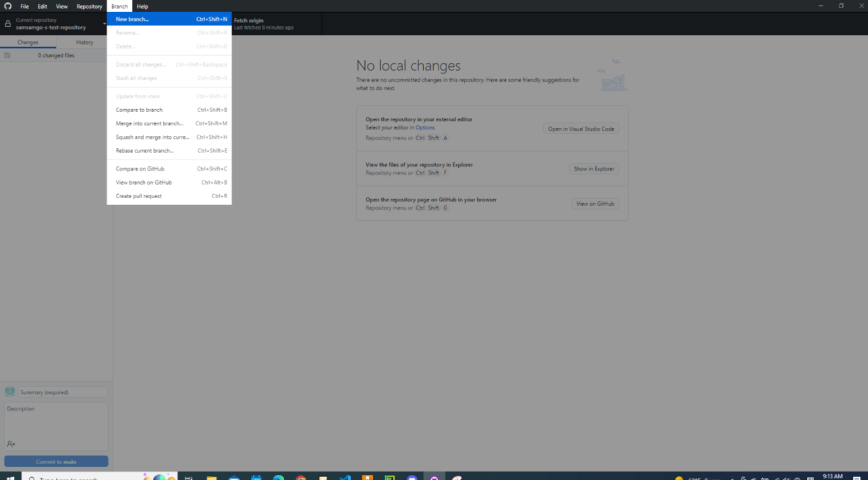Click the No local changes heading
Screen dimensions: 868x480
coord(408,66)
